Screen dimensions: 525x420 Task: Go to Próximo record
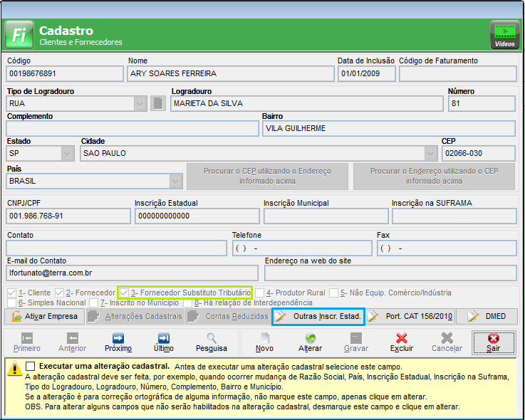tap(118, 342)
